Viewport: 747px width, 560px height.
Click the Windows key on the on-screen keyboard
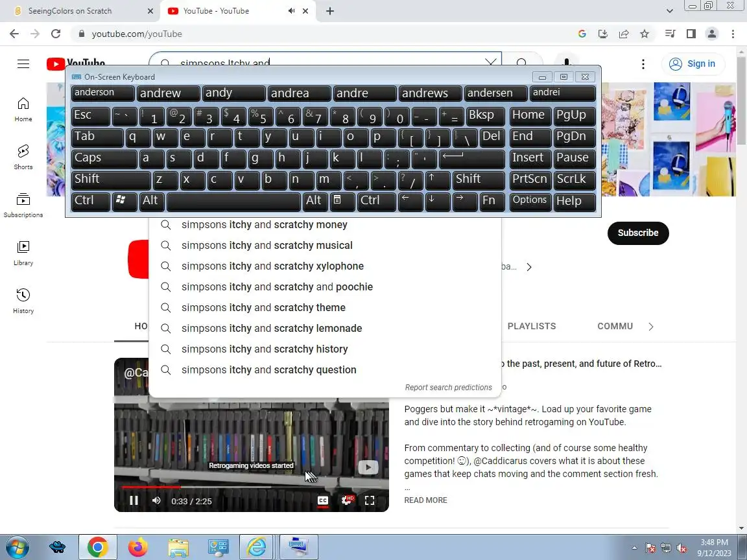pos(124,202)
